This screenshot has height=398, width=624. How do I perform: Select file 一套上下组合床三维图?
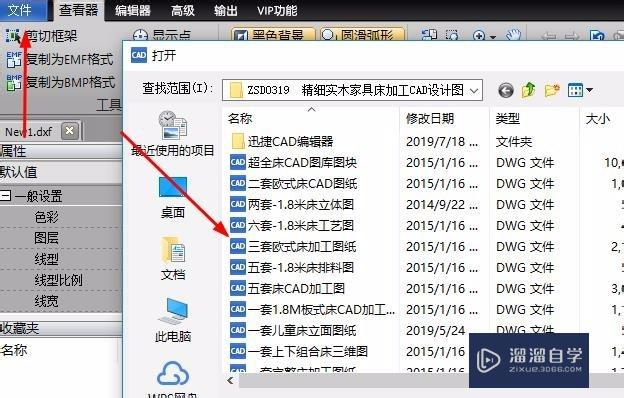click(299, 351)
